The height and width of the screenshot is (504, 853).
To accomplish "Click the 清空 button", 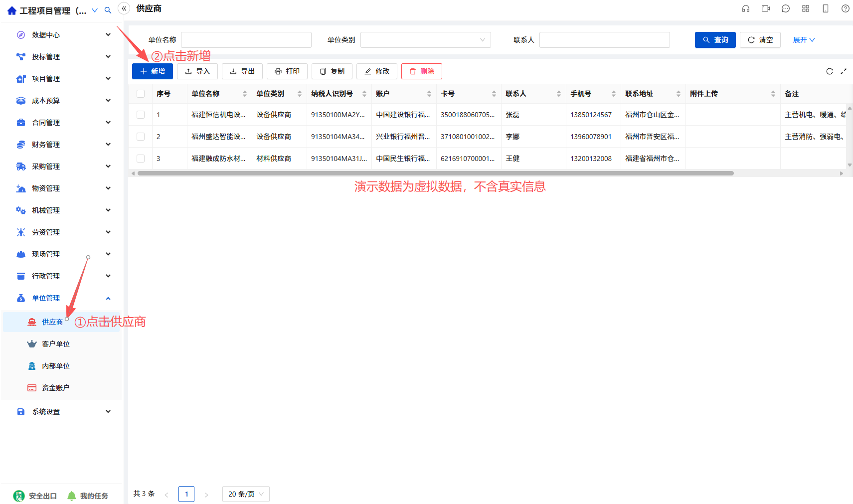I will pyautogui.click(x=760, y=40).
